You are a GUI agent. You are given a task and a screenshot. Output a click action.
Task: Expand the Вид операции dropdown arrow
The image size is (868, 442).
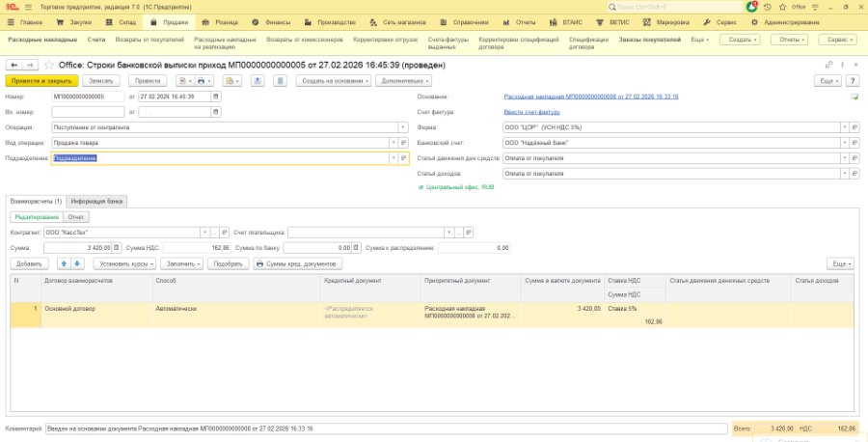coord(393,143)
